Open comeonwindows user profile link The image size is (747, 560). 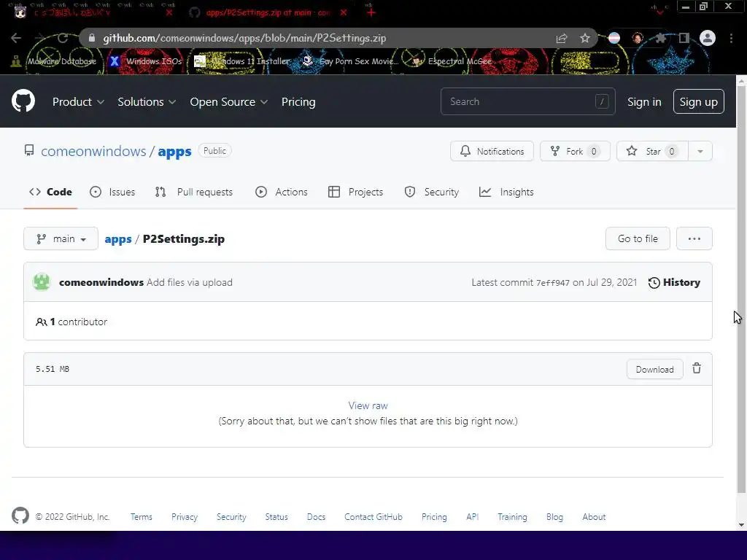(x=93, y=152)
